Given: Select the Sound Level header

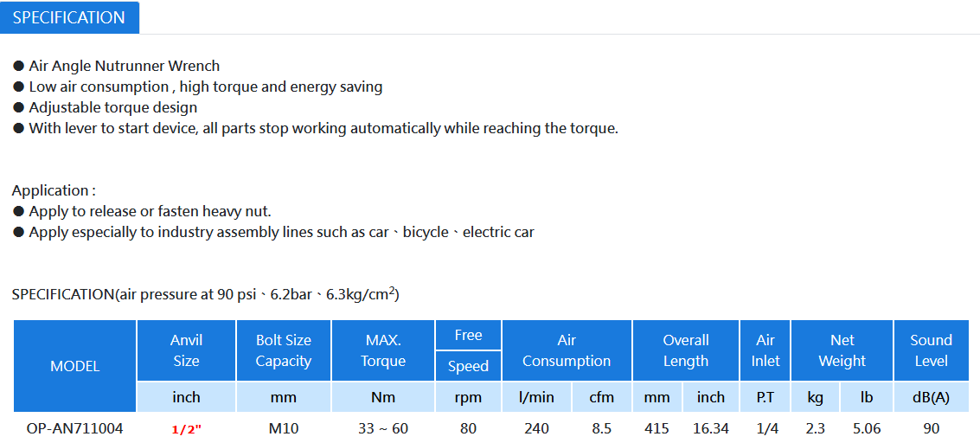Looking at the screenshot, I should pos(931,350).
